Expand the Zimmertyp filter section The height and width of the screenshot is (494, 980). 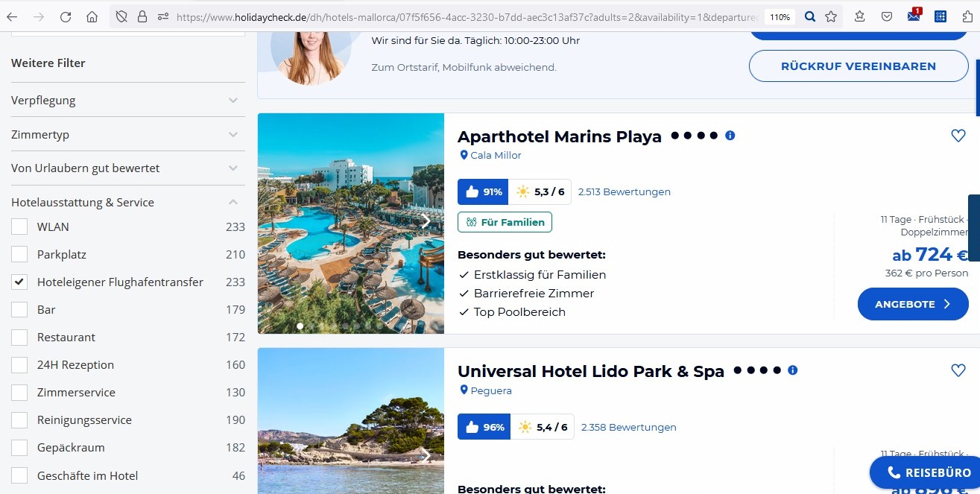233,135
